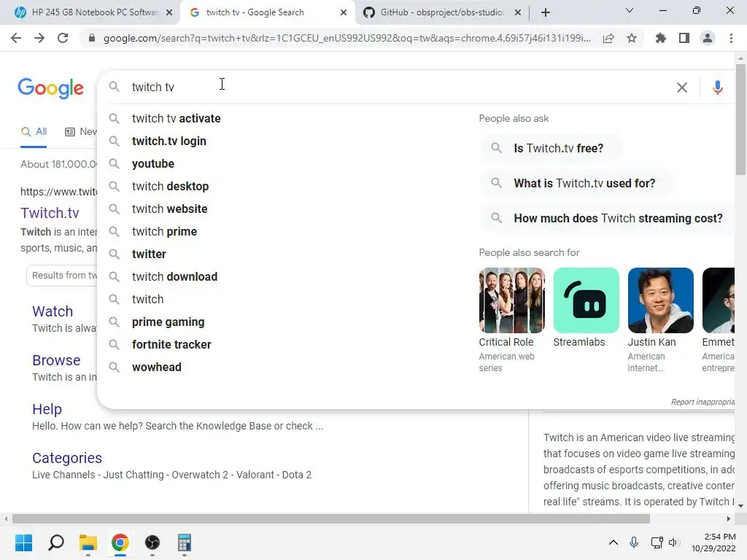Viewport: 747px width, 560px height.
Task: Choose suggestion twitch website
Action: coord(169,209)
